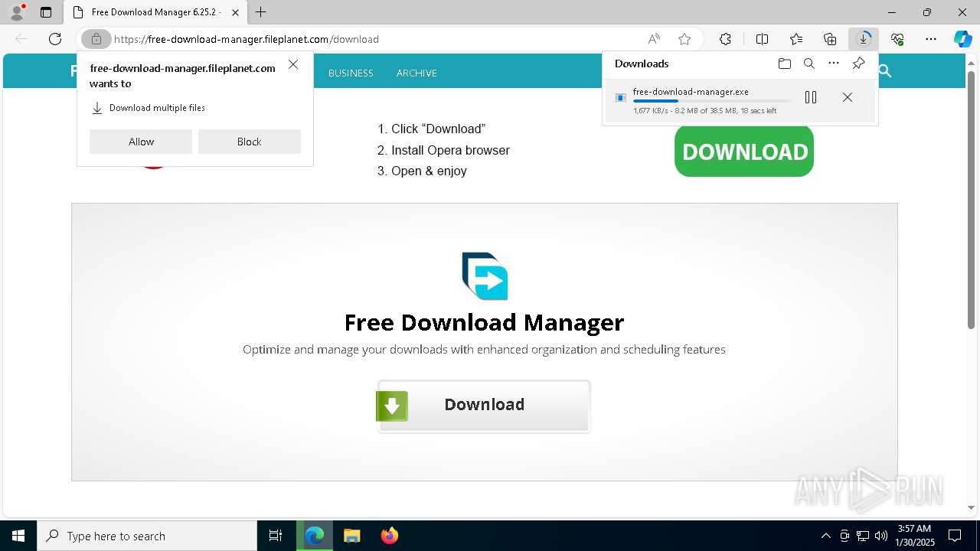Open the BUSINESS menu item
Viewport: 980px width, 551px height.
coord(351,73)
